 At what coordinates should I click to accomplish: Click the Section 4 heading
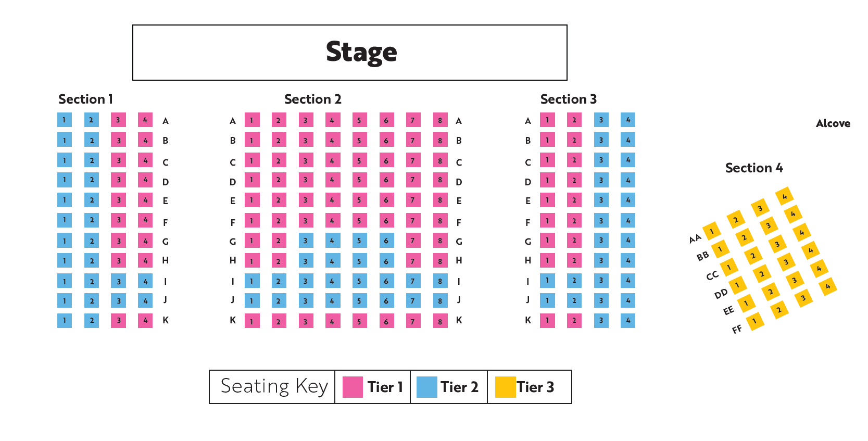pos(754,168)
